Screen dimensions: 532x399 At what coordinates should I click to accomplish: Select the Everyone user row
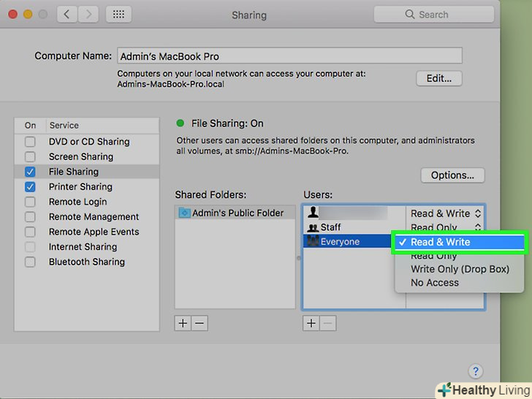click(x=346, y=241)
